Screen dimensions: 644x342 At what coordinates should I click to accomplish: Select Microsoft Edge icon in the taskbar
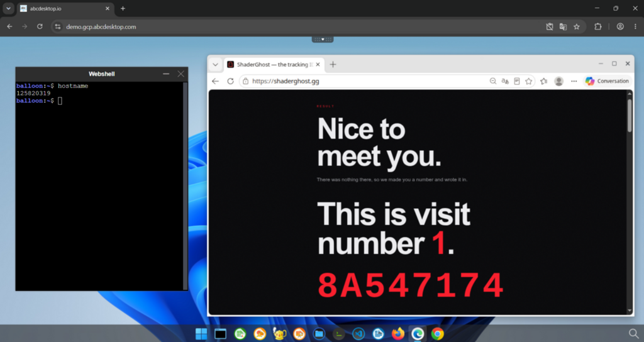click(418, 334)
